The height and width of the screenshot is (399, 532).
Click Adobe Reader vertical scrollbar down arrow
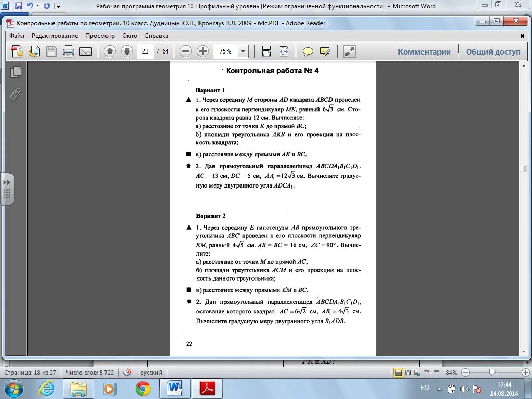click(523, 352)
